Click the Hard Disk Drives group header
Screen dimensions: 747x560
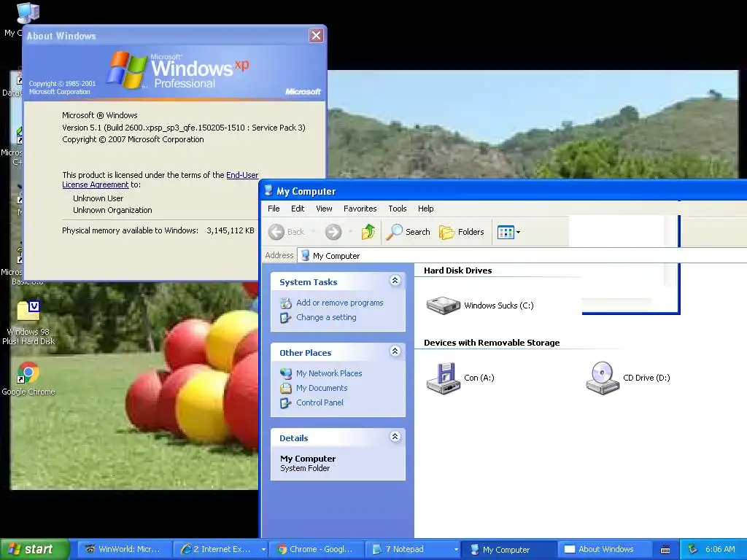point(458,271)
